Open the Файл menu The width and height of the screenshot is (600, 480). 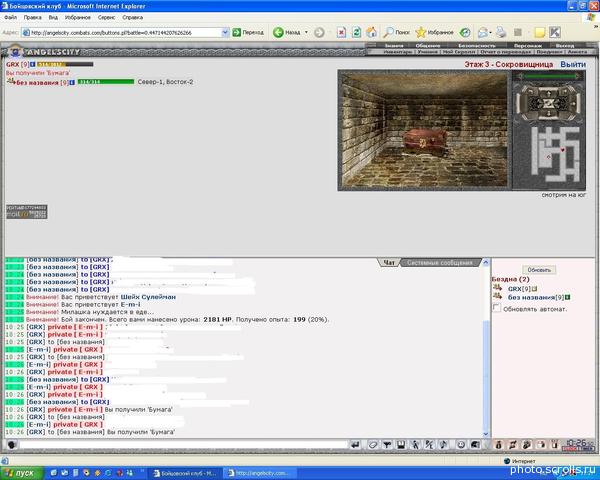[10, 17]
